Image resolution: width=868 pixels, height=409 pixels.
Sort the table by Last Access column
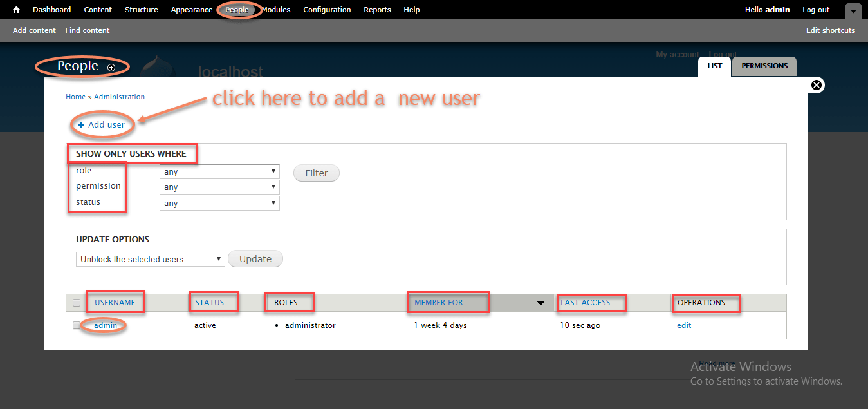(x=586, y=303)
